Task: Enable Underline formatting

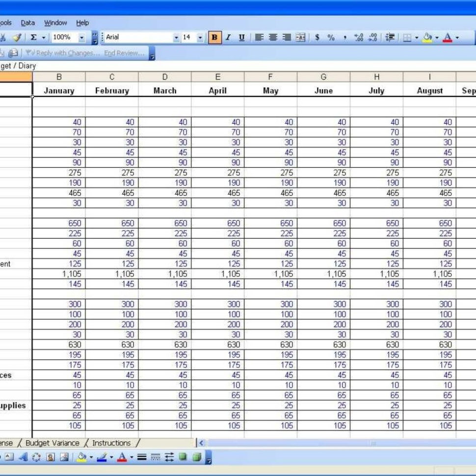Action: click(241, 37)
